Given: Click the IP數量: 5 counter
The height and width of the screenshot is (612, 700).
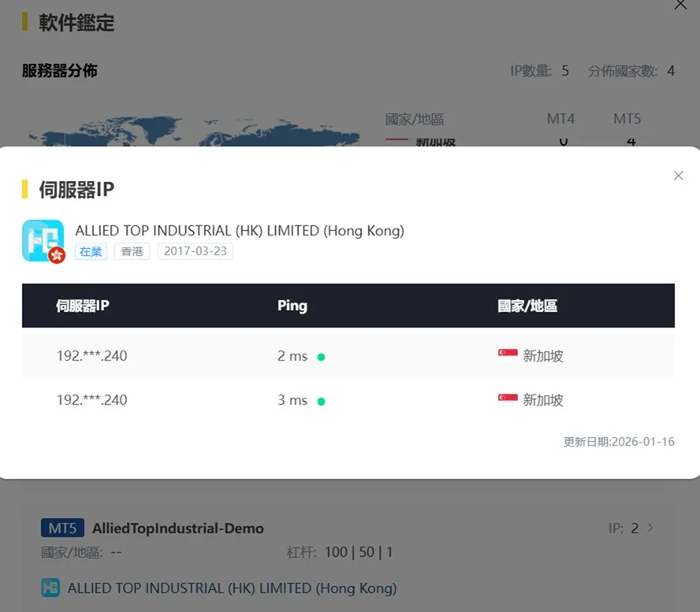Looking at the screenshot, I should [x=539, y=70].
